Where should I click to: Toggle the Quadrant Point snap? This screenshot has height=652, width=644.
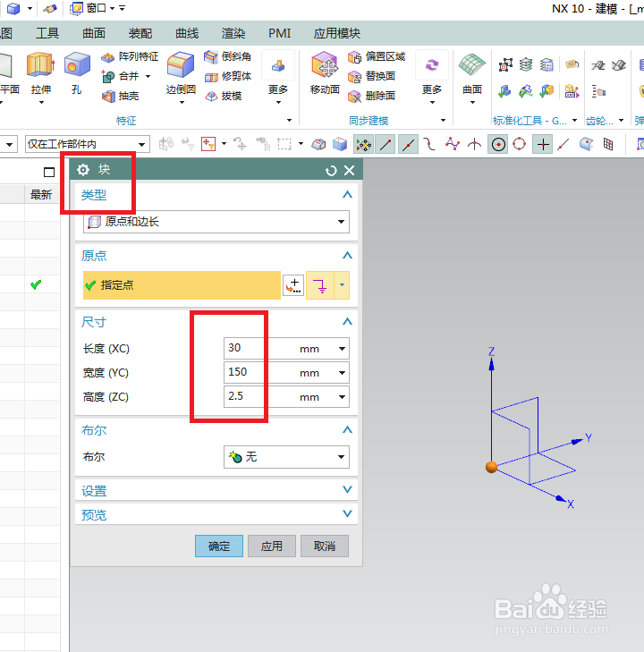(x=520, y=145)
